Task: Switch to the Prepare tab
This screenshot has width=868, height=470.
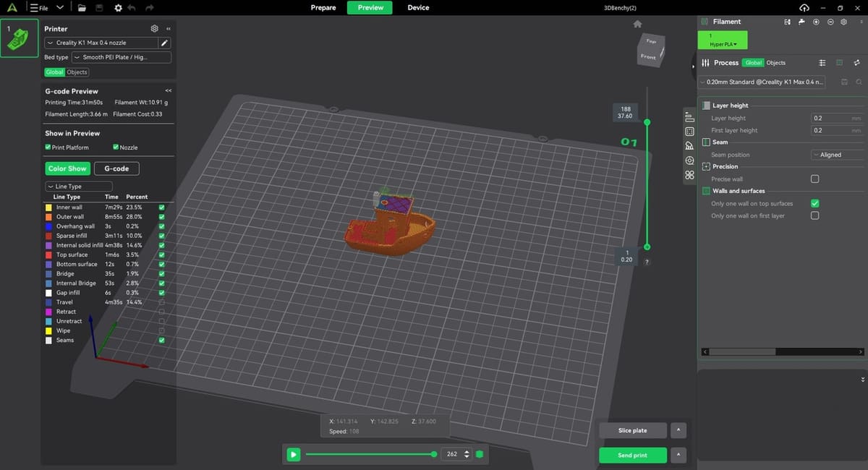Action: pyautogui.click(x=323, y=8)
